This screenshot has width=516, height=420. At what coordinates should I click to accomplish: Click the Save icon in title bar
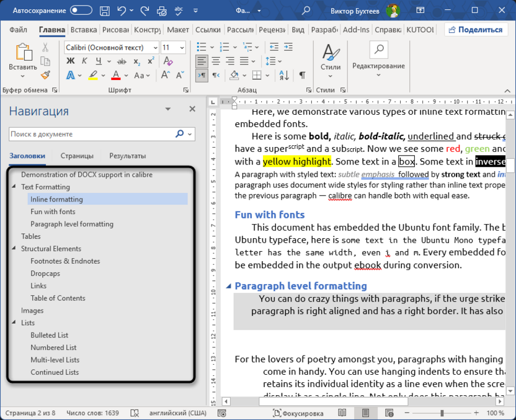point(105,11)
